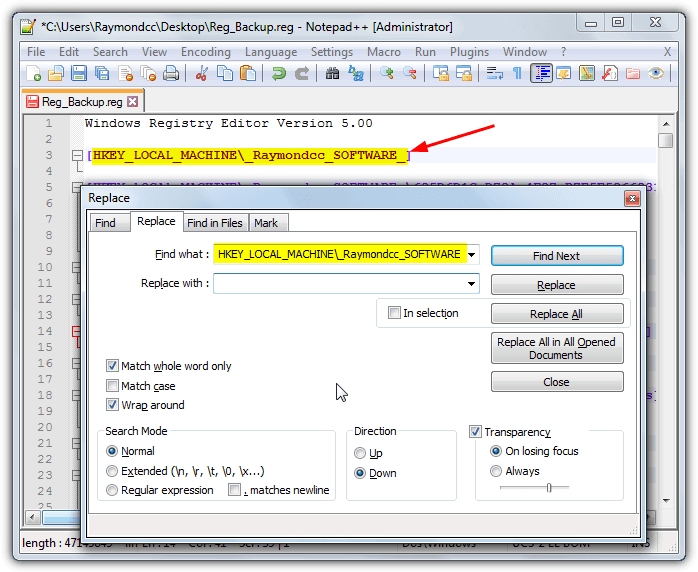The height and width of the screenshot is (572, 698).
Task: Click the Close document toolbar icon
Action: (126, 73)
